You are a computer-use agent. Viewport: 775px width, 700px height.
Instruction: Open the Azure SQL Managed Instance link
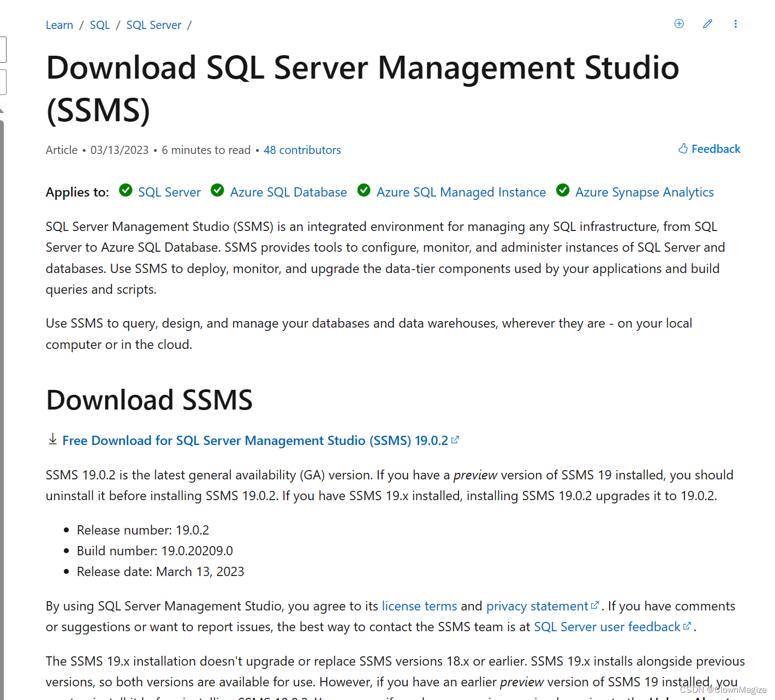pyautogui.click(x=460, y=192)
